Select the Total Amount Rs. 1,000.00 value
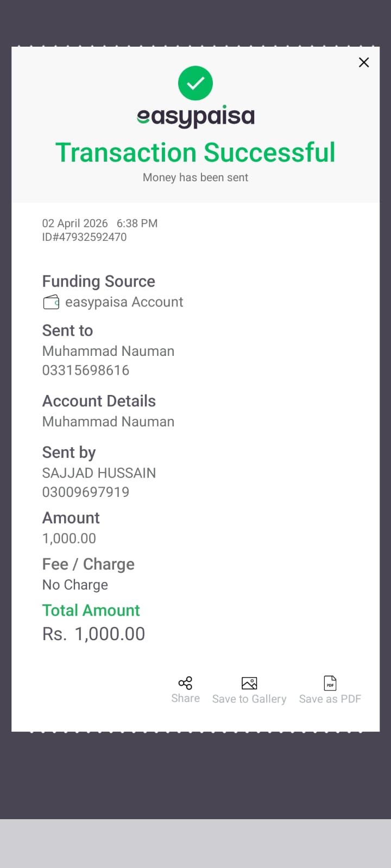This screenshot has height=868, width=391. click(94, 634)
